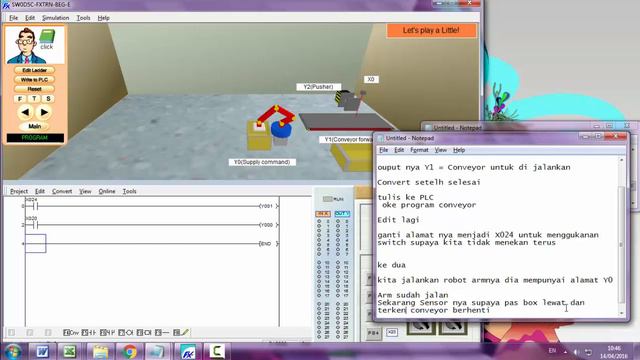Viewport: 640px width, 360px height.
Task: Click the left arrow navigation button
Action: (25, 112)
